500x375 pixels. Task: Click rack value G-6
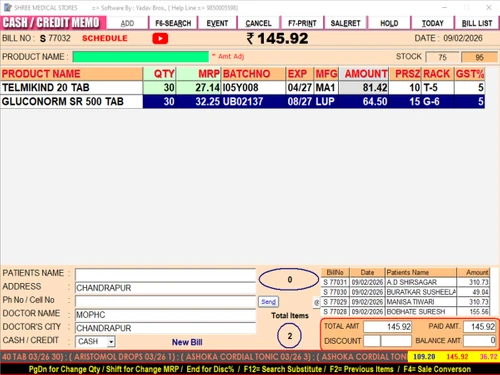coord(438,101)
